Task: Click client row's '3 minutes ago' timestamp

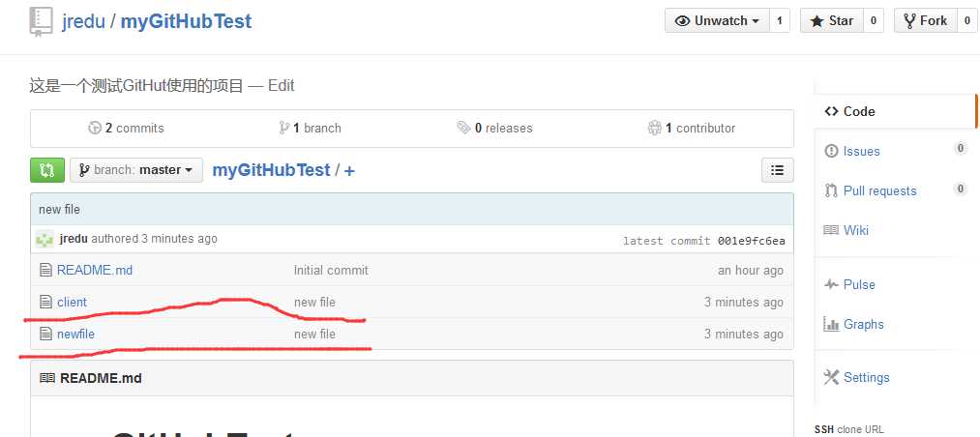Action: (744, 303)
